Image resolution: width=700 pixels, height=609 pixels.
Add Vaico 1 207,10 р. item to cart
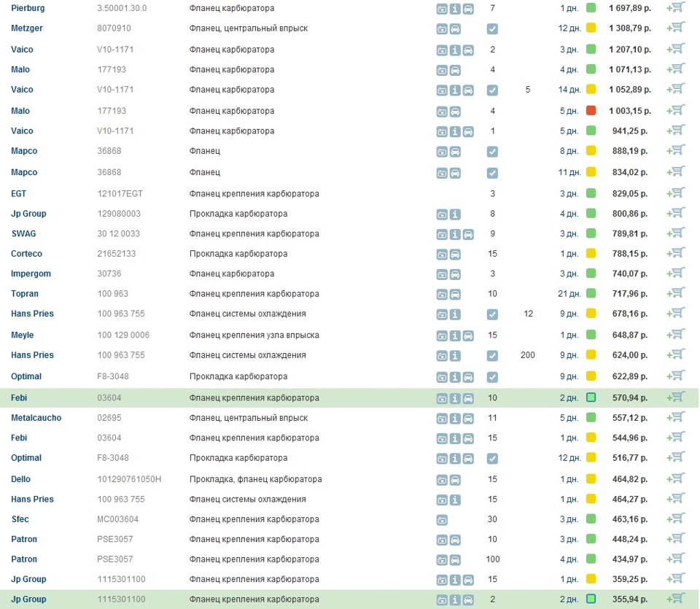coord(676,49)
